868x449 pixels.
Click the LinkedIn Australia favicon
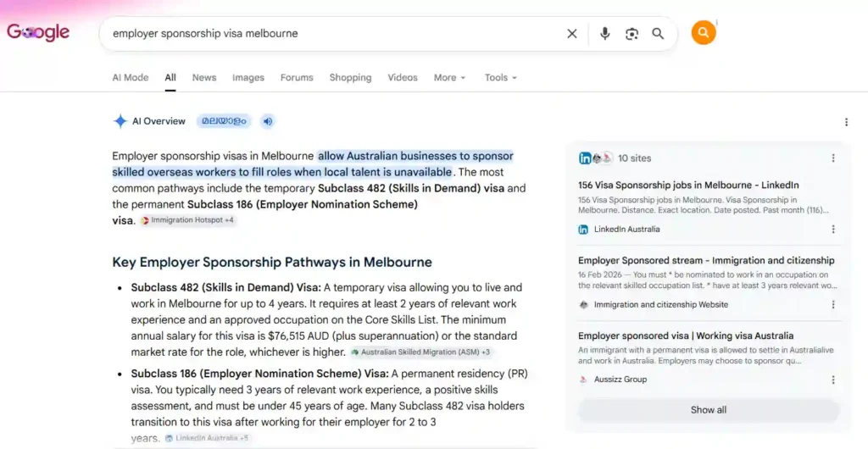click(x=583, y=230)
